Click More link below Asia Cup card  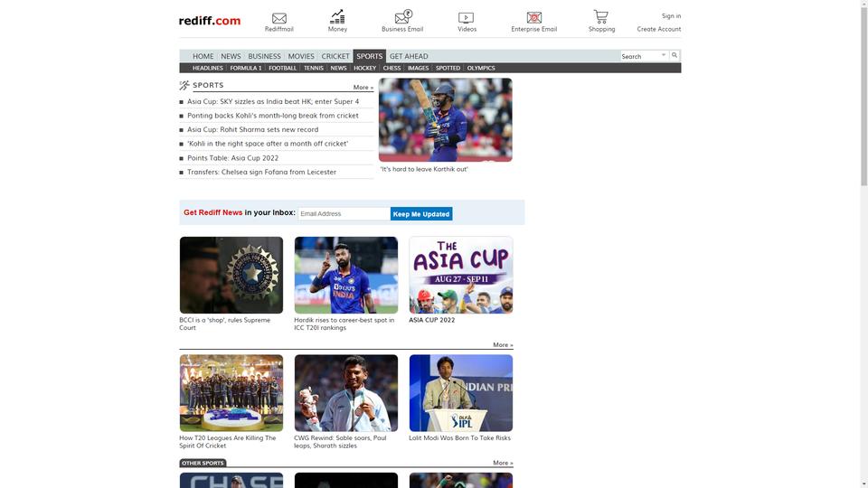click(503, 344)
